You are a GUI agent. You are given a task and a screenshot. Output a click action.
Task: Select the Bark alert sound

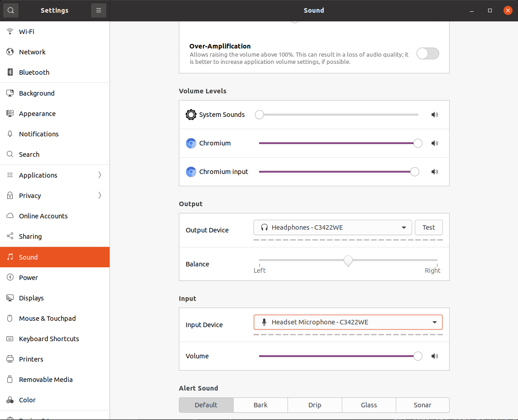coord(260,405)
